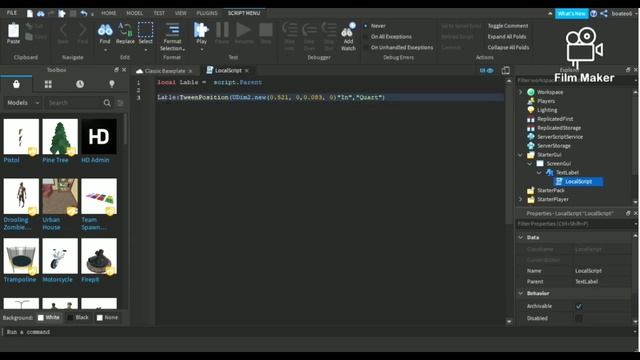Set the Toolbox background to None

tap(107, 318)
